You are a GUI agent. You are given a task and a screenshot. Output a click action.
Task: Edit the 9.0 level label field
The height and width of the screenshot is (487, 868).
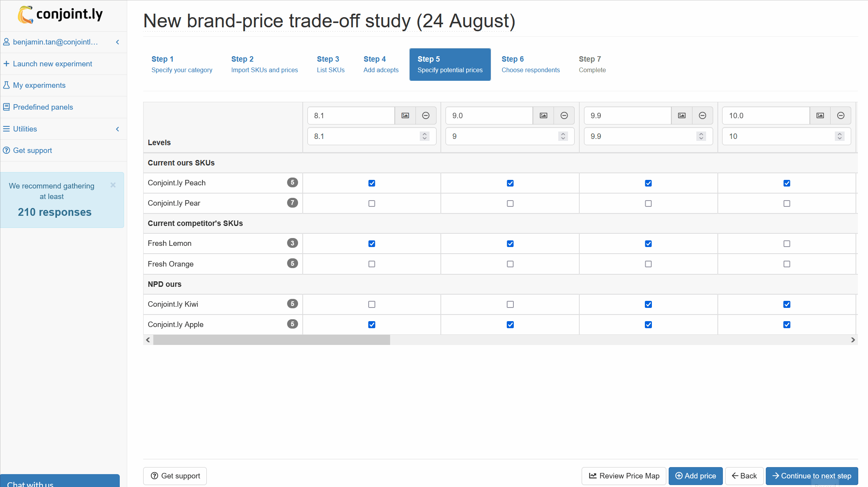click(x=489, y=116)
